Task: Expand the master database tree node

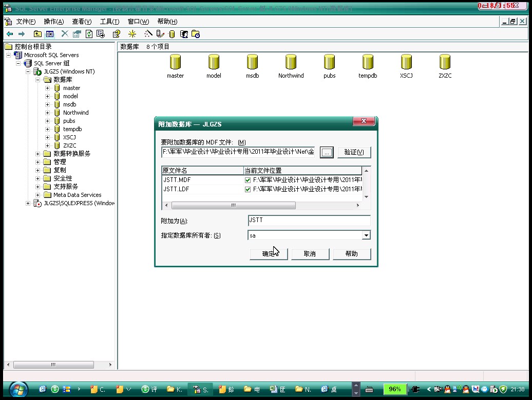Action: (47, 88)
